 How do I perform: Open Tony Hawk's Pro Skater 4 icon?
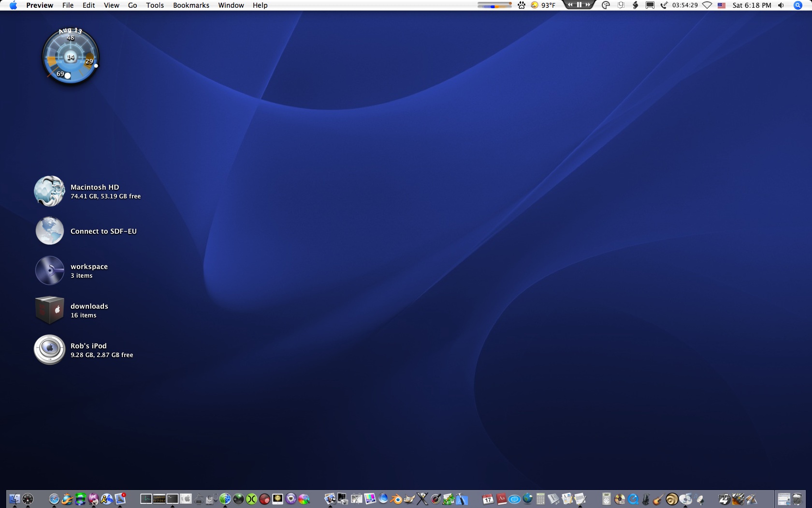pyautogui.click(x=725, y=499)
